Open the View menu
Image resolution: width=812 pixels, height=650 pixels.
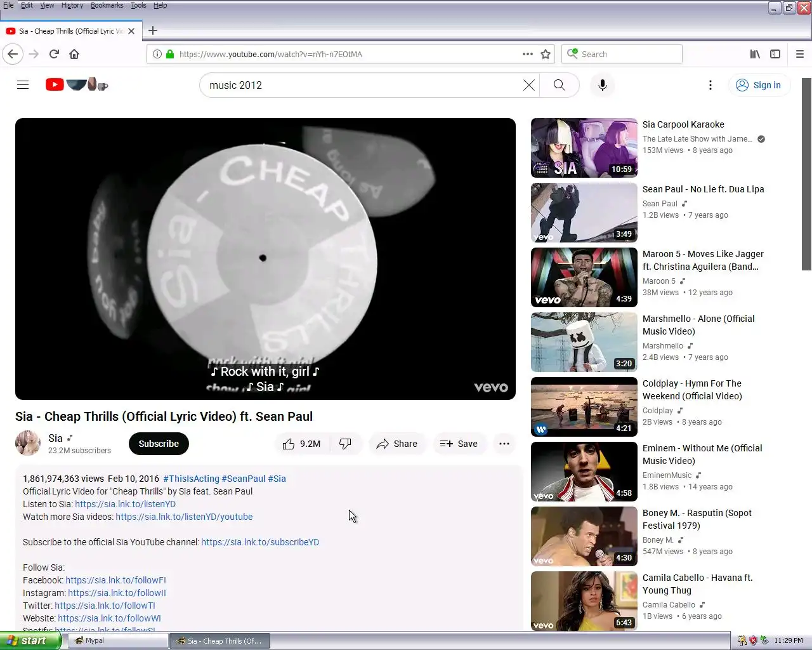(x=47, y=5)
